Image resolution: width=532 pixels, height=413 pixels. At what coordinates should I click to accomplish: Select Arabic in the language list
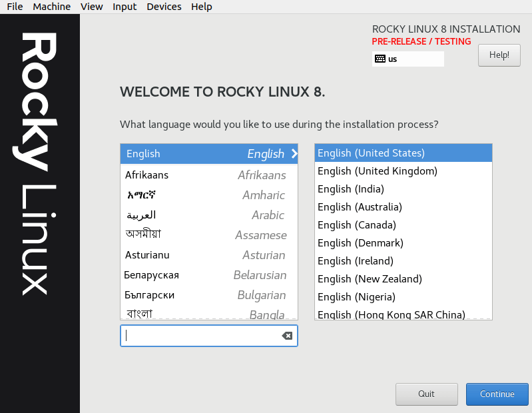point(209,214)
